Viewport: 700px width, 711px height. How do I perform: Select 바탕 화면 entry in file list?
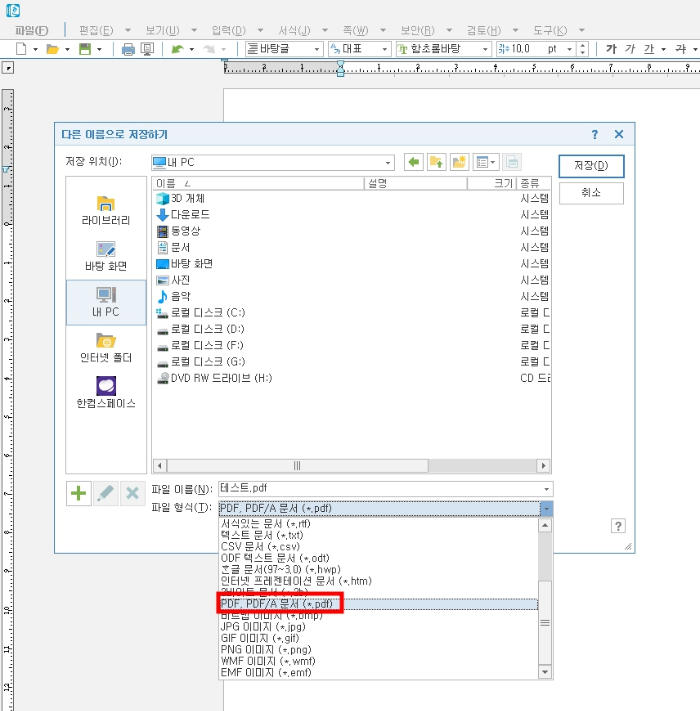coord(184,264)
